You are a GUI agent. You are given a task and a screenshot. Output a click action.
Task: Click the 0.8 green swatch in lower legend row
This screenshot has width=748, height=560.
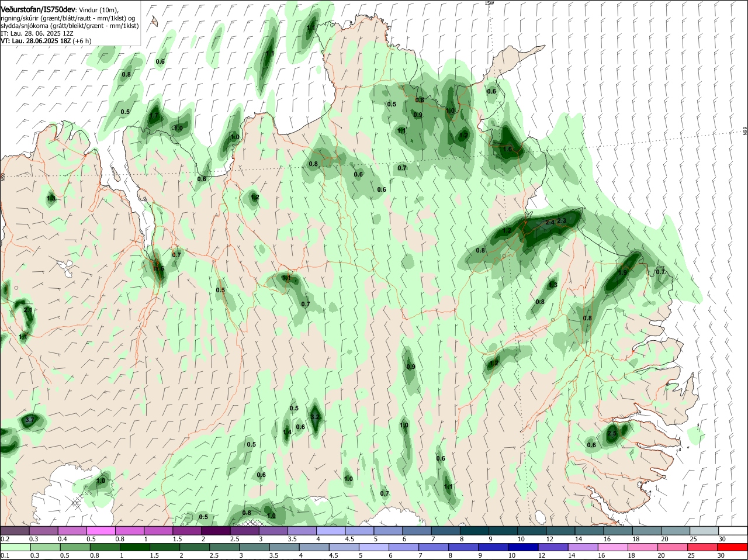[105, 547]
